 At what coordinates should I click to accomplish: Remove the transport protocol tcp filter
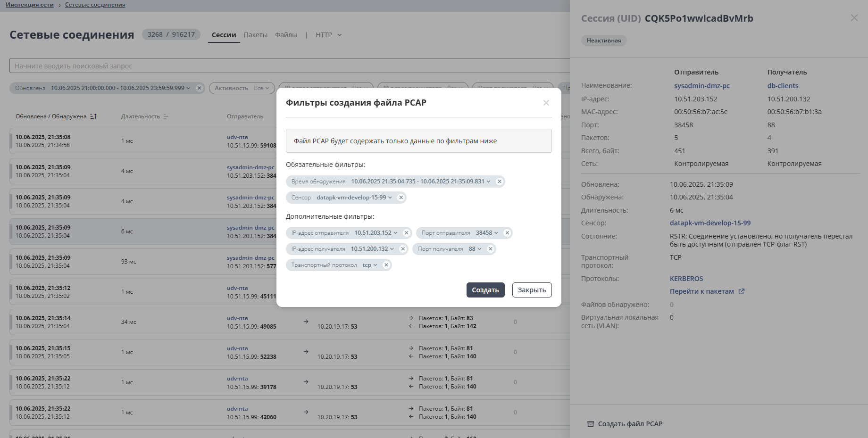pos(386,265)
